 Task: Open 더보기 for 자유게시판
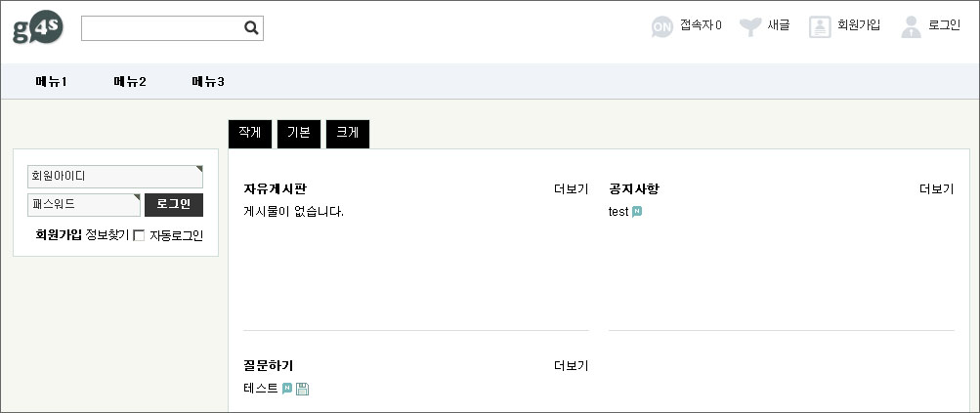(571, 188)
